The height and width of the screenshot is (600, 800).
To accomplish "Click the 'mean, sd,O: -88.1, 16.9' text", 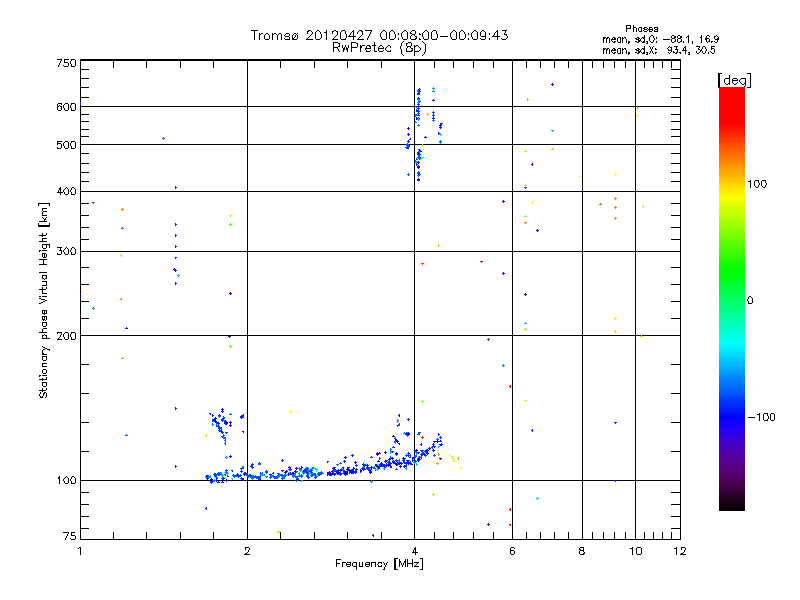I will pos(660,39).
